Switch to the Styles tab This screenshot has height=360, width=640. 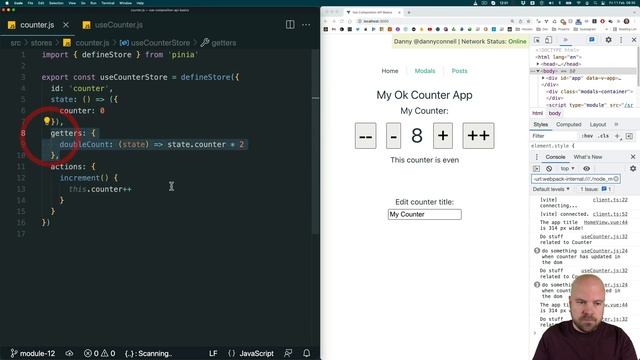[x=540, y=124]
